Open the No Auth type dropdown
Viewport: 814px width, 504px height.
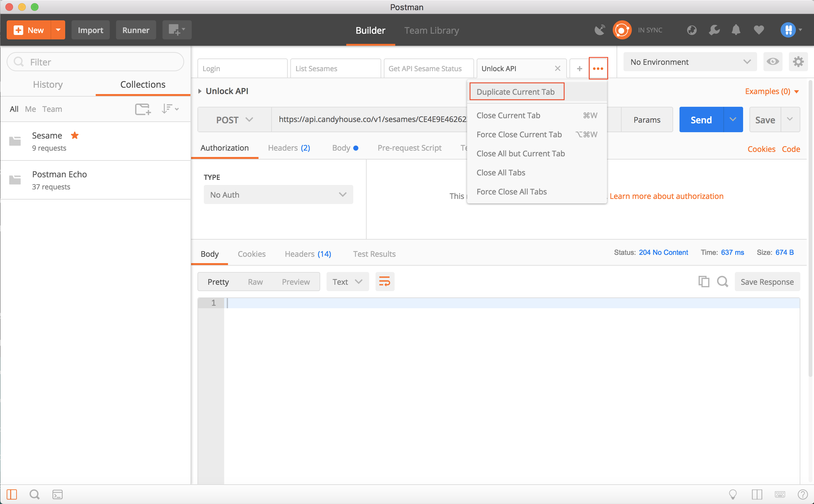coord(278,195)
